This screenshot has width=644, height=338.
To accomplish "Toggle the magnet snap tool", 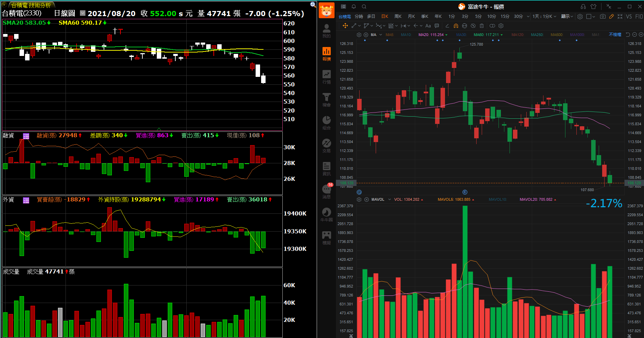I will pos(456,26).
